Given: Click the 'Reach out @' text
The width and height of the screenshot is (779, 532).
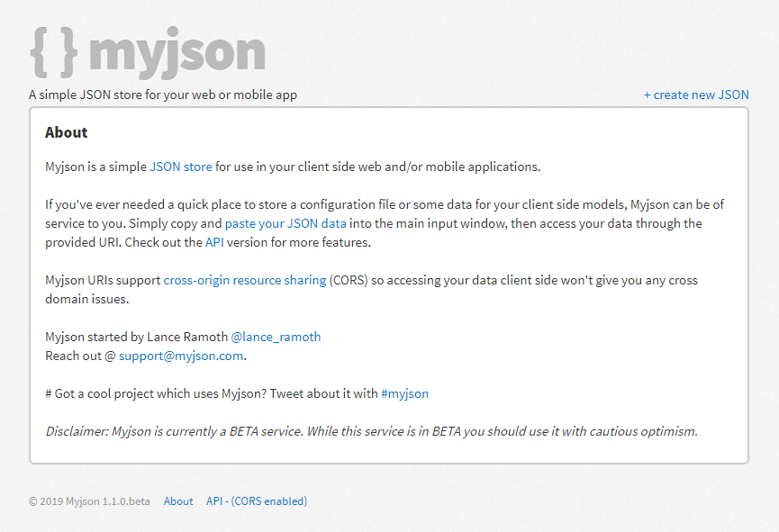Looking at the screenshot, I should [x=80, y=356].
